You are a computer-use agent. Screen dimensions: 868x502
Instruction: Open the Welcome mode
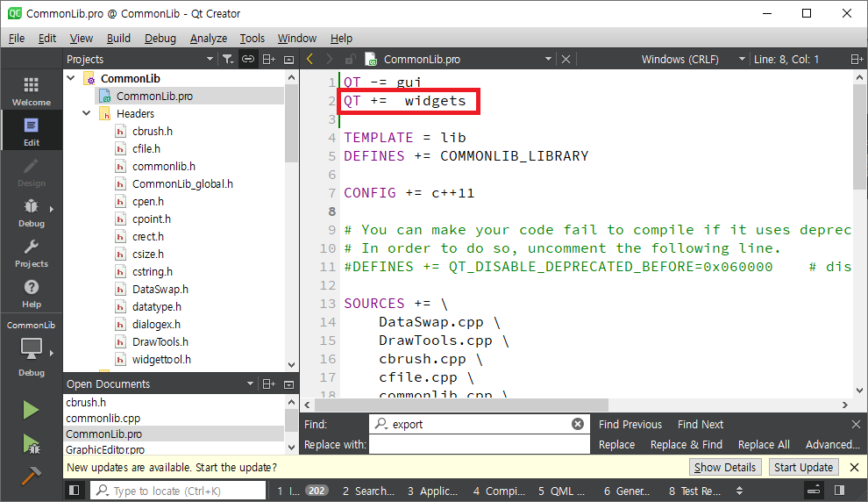(31, 90)
